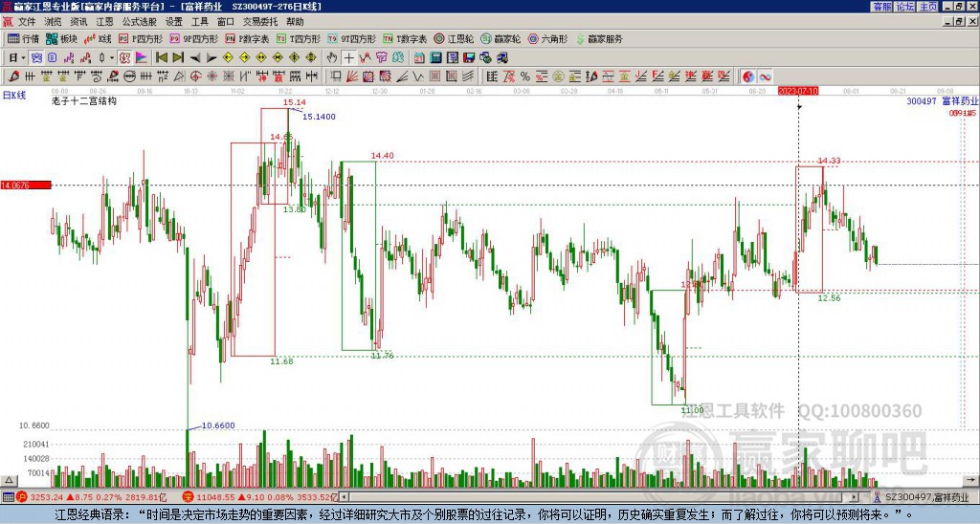Toggle the crosshair cursor tool
Screen dimensions: 980x524
[348, 58]
